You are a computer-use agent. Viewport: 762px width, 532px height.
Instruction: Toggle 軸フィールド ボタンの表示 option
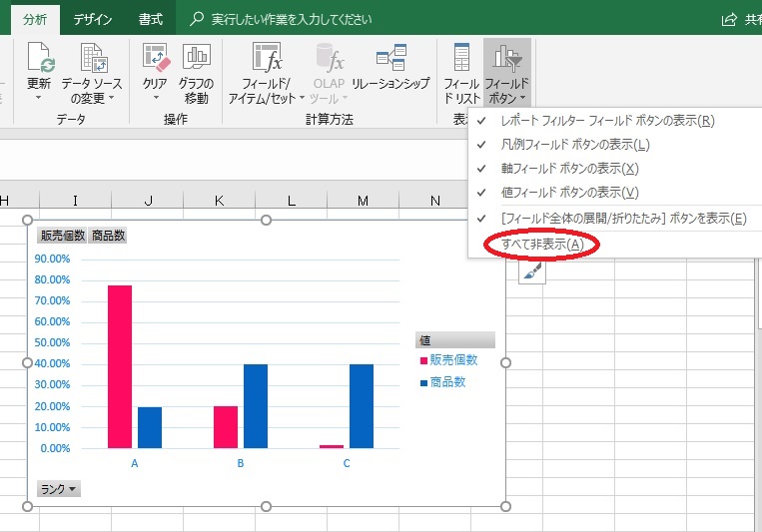(x=569, y=169)
